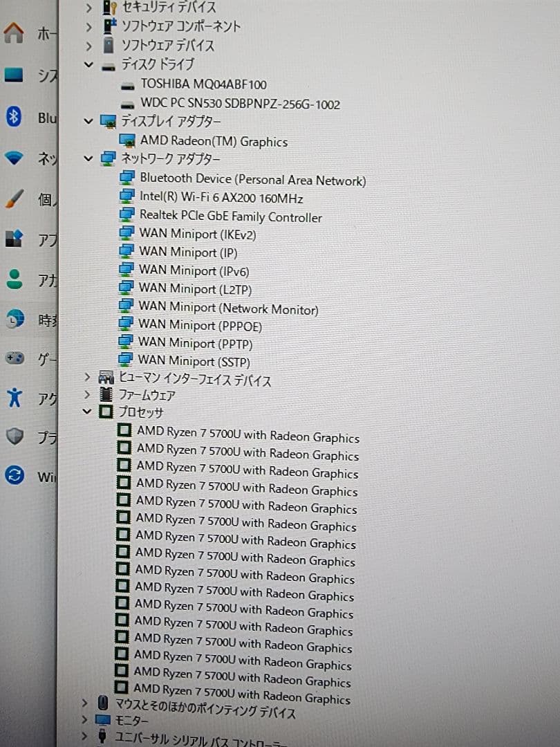Image resolution: width=560 pixels, height=747 pixels.
Task: Click the human interface device category icon
Action: point(106,378)
